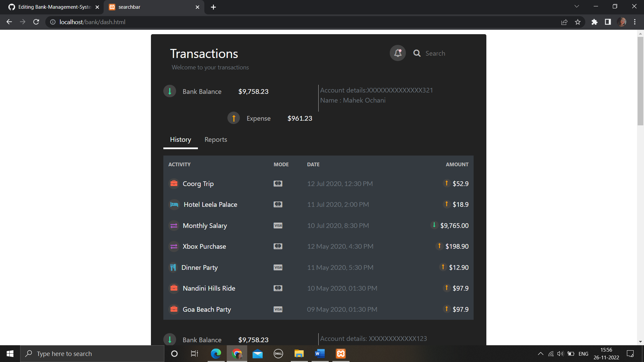Switch to the Reports tab
The width and height of the screenshot is (644, 362).
[216, 139]
